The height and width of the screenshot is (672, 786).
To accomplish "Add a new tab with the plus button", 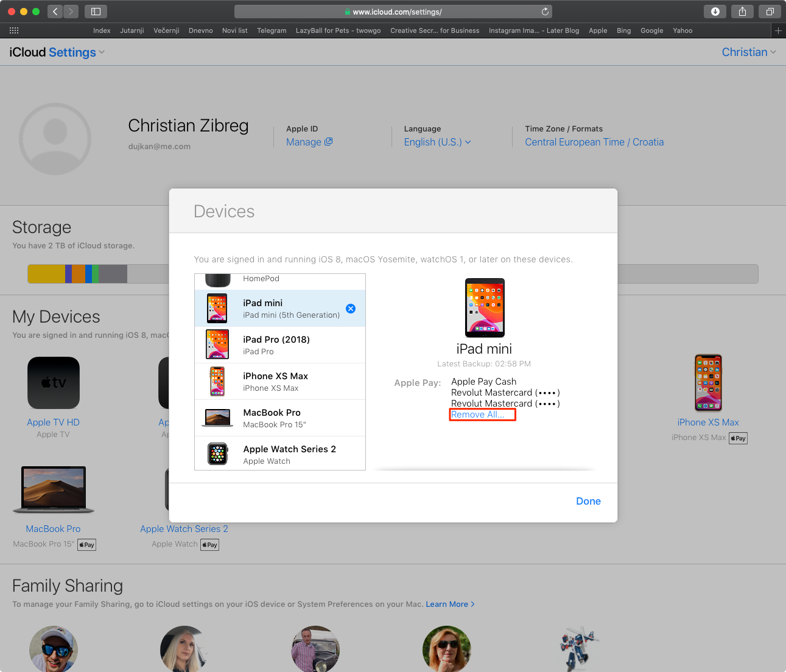I will click(778, 30).
